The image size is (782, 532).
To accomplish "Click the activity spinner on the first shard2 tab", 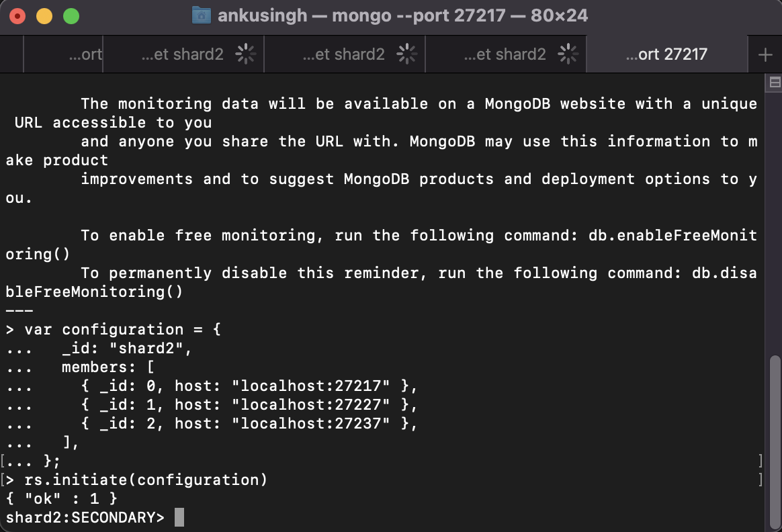I will pyautogui.click(x=246, y=54).
